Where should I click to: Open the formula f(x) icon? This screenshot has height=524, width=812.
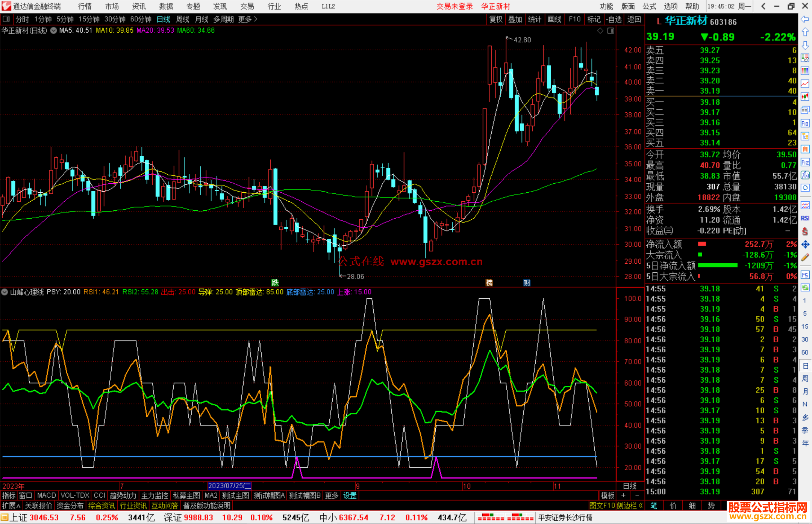[x=805, y=175]
